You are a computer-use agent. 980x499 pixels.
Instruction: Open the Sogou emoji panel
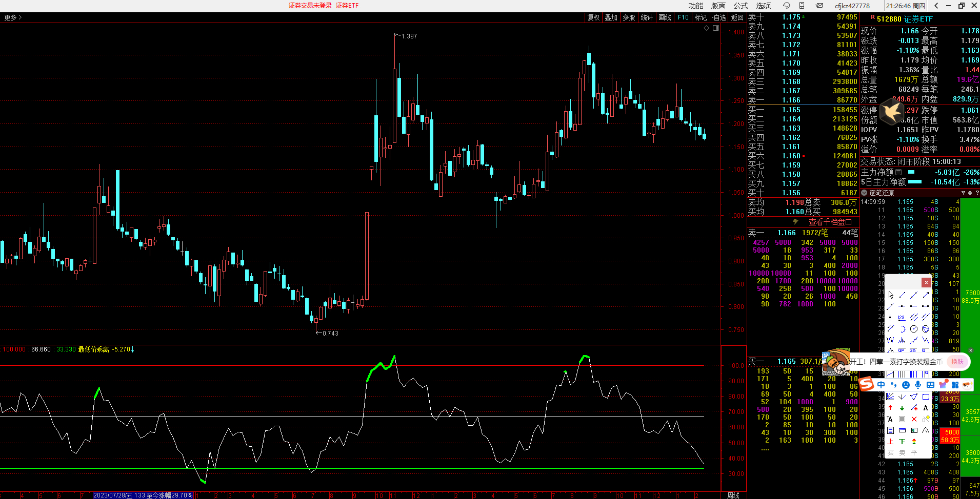click(x=906, y=385)
